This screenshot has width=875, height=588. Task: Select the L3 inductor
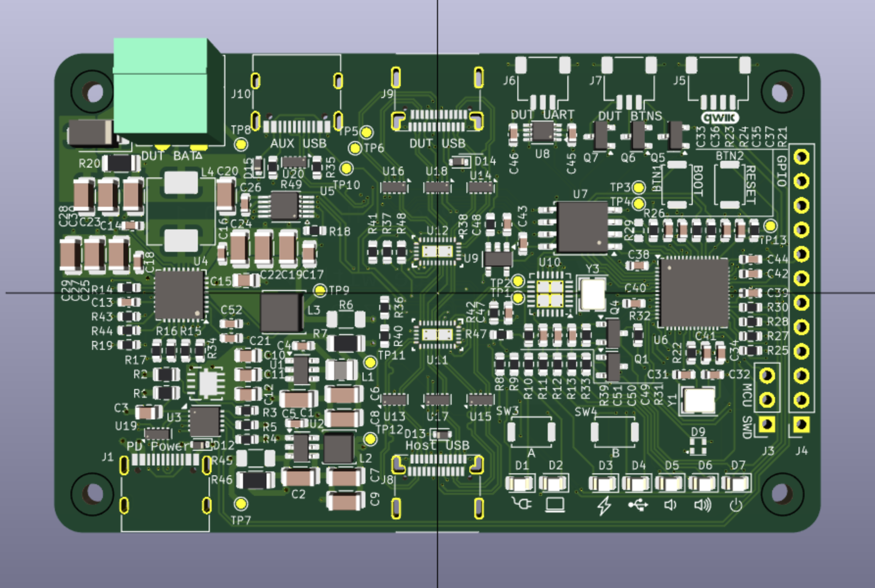tap(282, 312)
